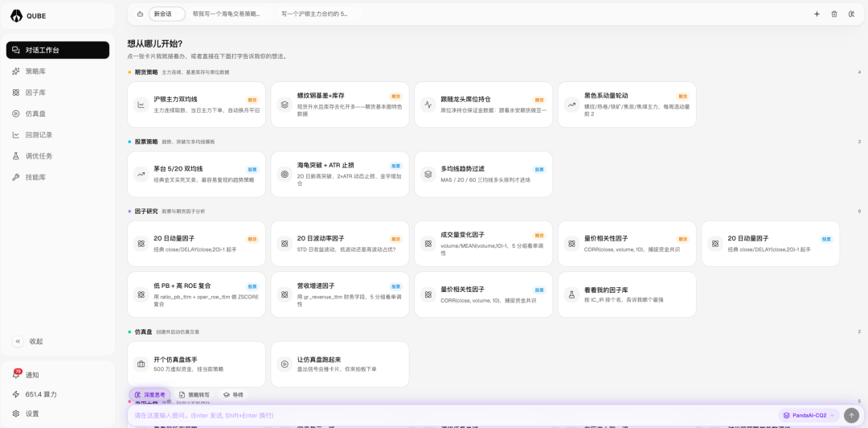Open 通知 in the sidebar
The height and width of the screenshot is (428, 868).
(x=58, y=375)
